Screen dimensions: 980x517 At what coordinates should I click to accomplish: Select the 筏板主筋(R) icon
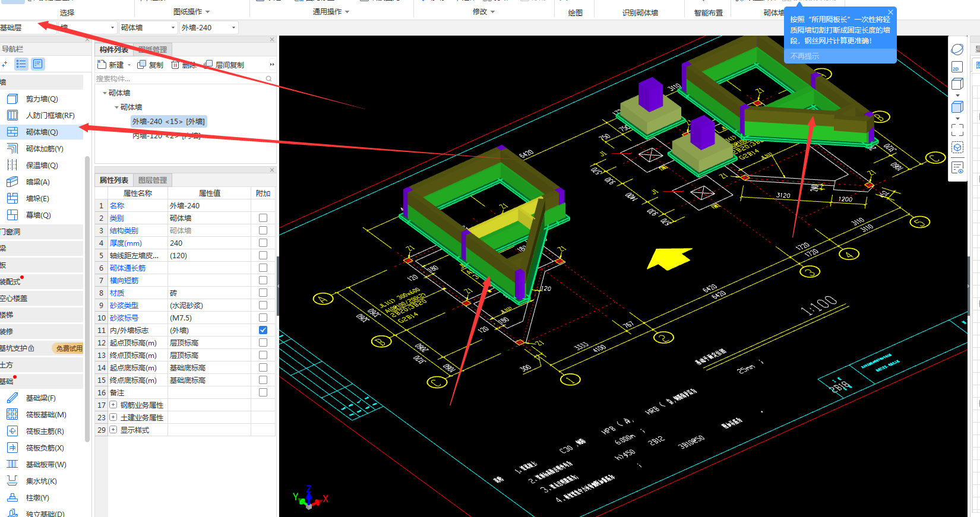point(12,432)
